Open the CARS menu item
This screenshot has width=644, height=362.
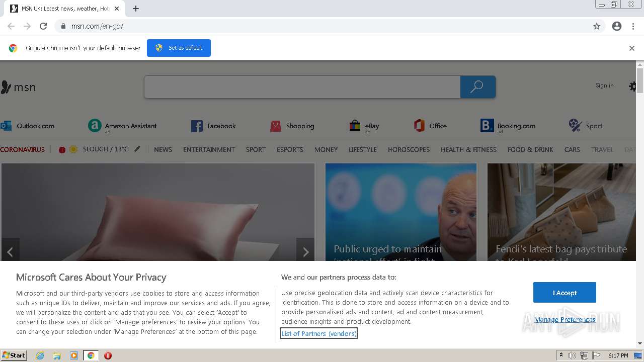coord(572,149)
